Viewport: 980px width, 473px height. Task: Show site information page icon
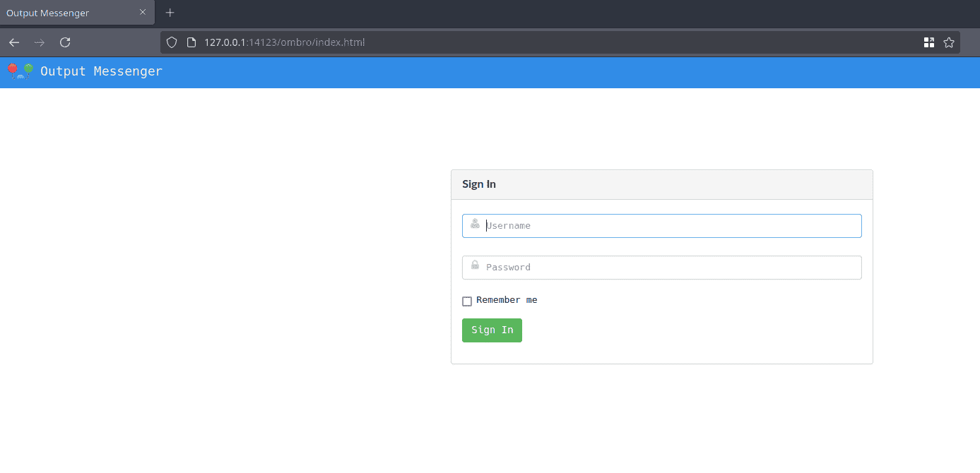coord(191,42)
